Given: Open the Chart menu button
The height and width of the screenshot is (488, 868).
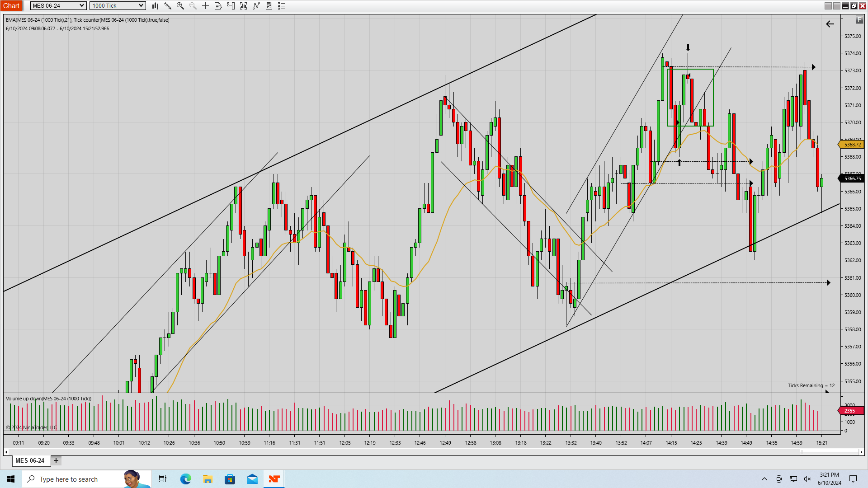Looking at the screenshot, I should [x=11, y=6].
